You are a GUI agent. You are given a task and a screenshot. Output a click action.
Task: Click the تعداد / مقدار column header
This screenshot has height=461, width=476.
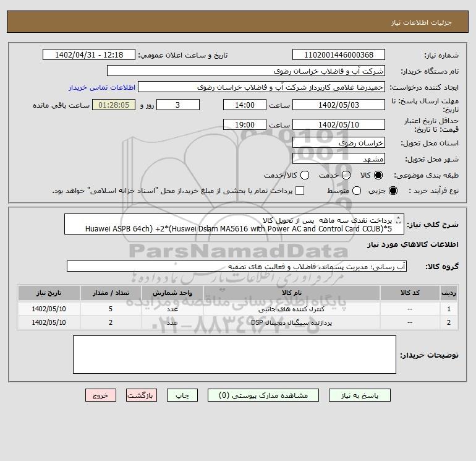pos(111,293)
